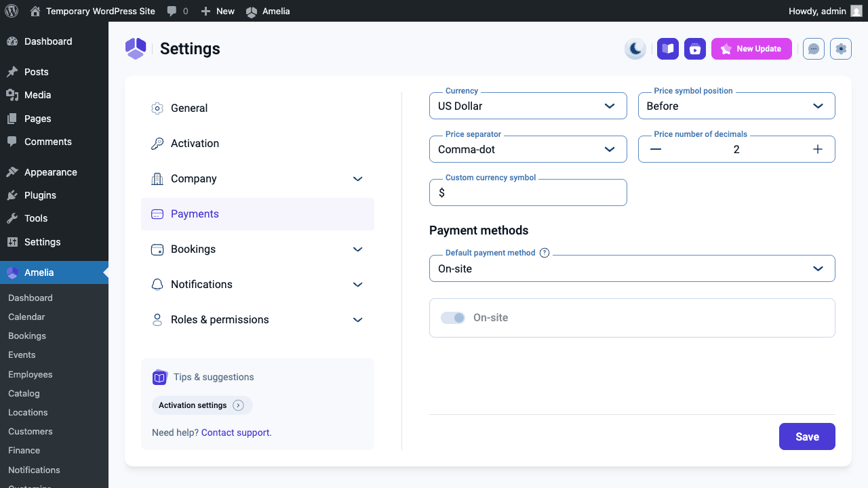
Task: Open the New content menu in admin bar
Action: point(218,11)
